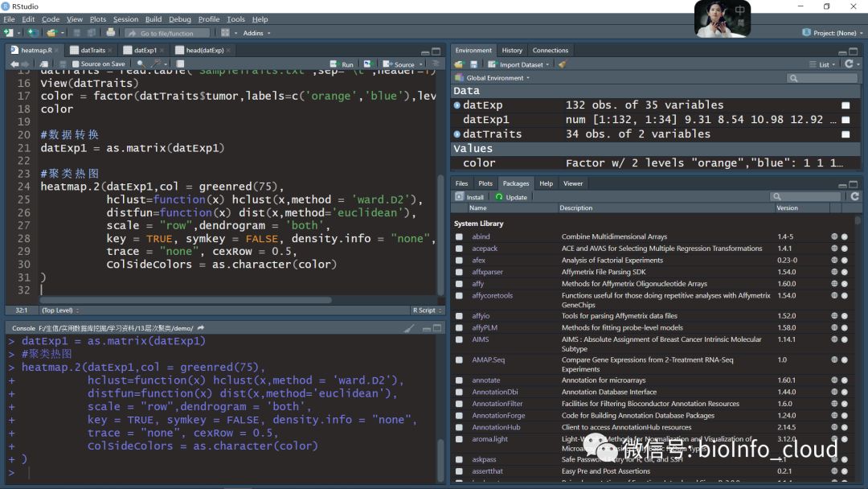Maximize the source editor pane
This screenshot has width=868, height=489.
436,51
